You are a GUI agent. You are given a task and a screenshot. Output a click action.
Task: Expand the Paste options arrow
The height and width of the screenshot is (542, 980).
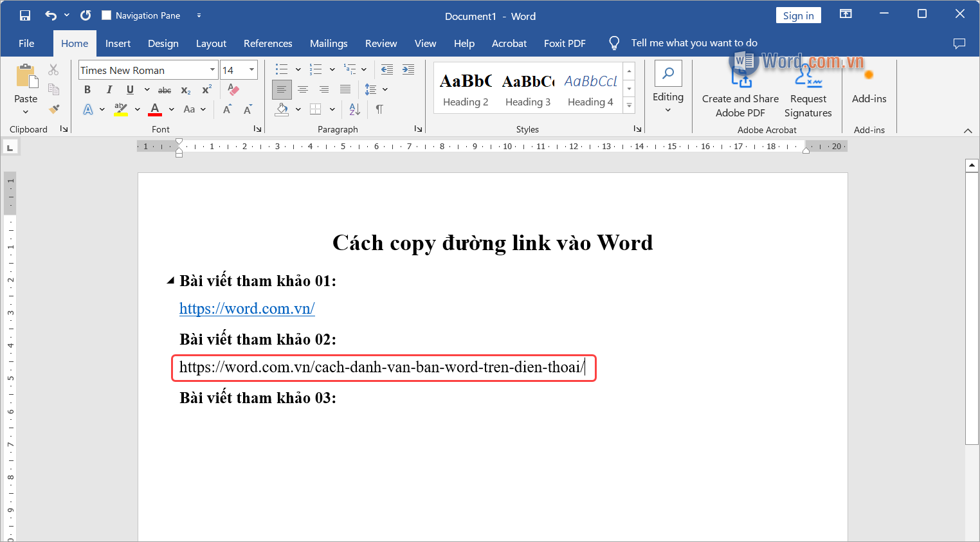26,112
